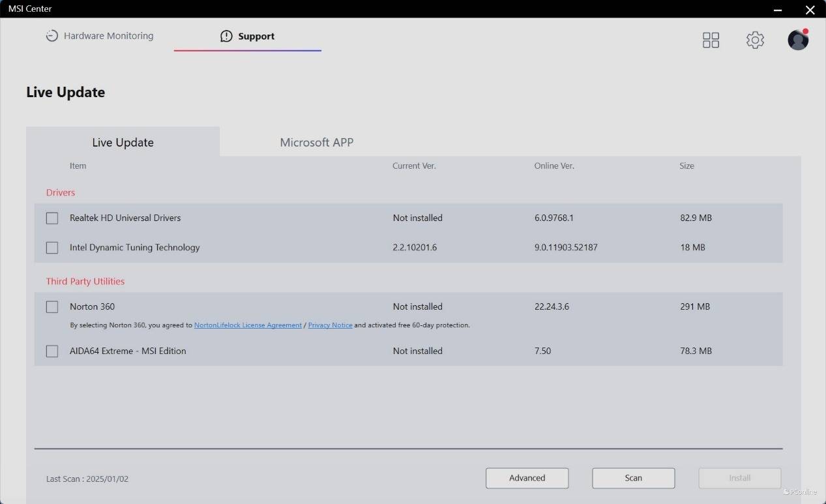Image resolution: width=826 pixels, height=504 pixels.
Task: Click the Support chat bubble icon
Action: [226, 37]
